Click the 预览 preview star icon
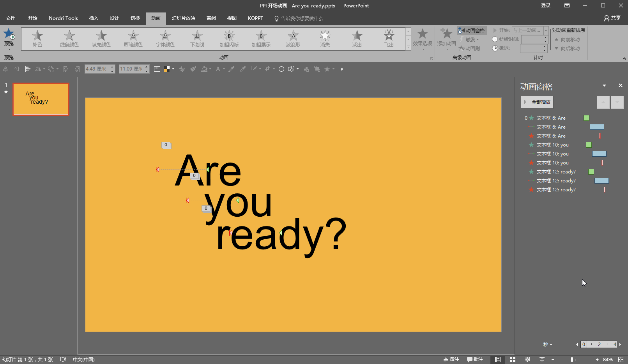 pos(9,34)
